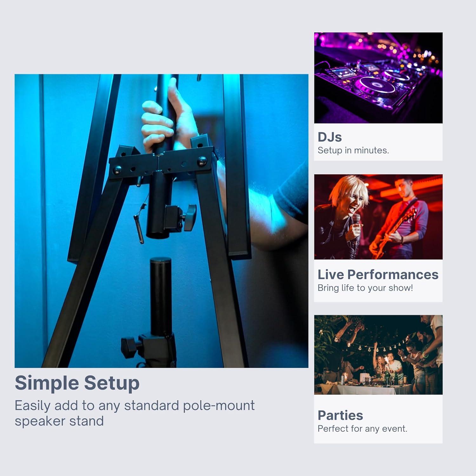The width and height of the screenshot is (476, 476).
Task: Click the "Bring life to your show!" caption
Action: [365, 288]
